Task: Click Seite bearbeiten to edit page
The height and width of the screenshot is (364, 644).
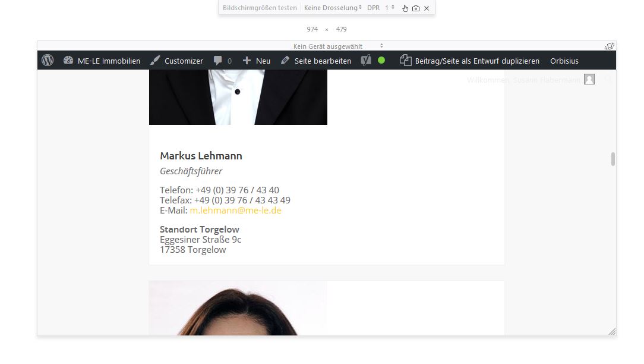Action: 316,61
